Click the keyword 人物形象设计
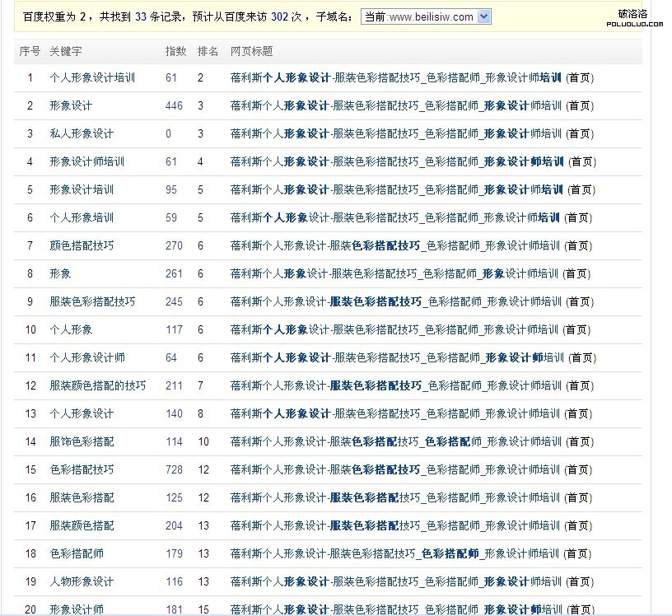 coord(82,581)
